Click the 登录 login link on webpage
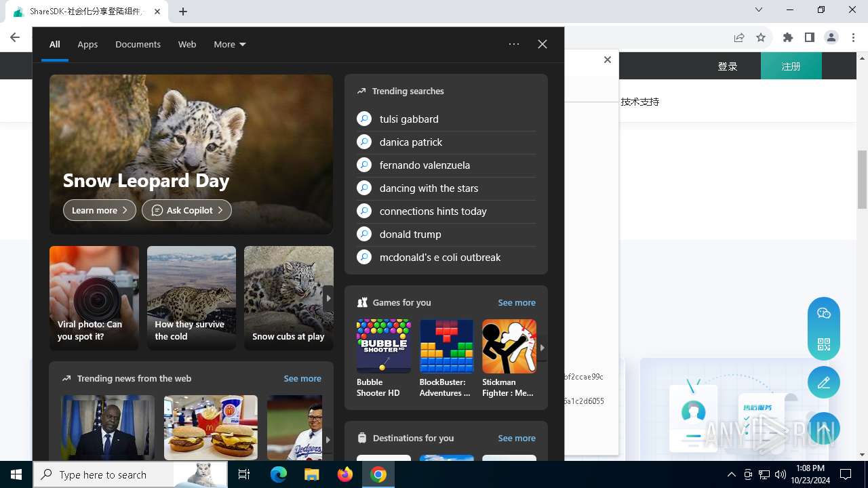 pos(728,66)
